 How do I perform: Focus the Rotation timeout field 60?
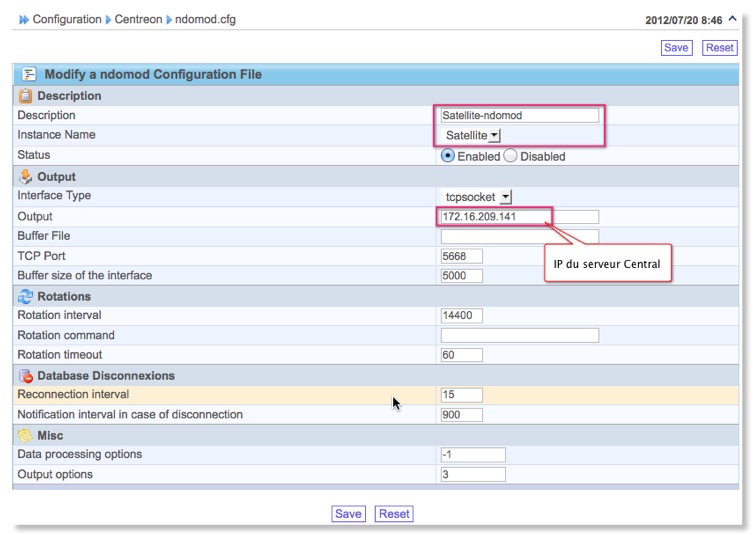[x=462, y=355]
